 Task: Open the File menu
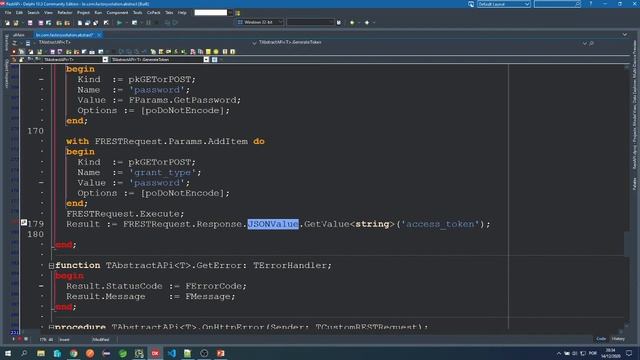[8, 13]
